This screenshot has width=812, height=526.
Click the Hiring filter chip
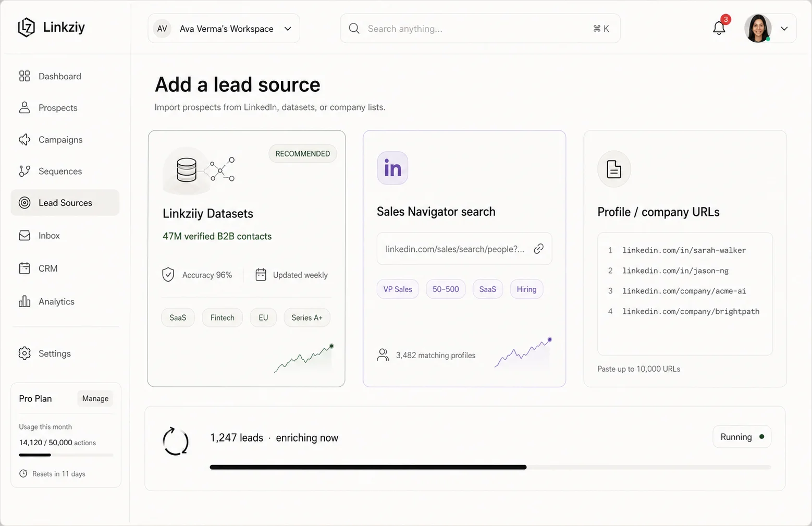point(526,289)
